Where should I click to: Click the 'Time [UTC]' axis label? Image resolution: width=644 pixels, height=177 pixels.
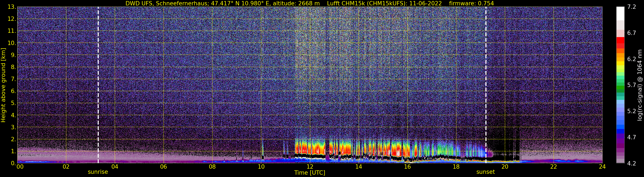[x=310, y=173]
